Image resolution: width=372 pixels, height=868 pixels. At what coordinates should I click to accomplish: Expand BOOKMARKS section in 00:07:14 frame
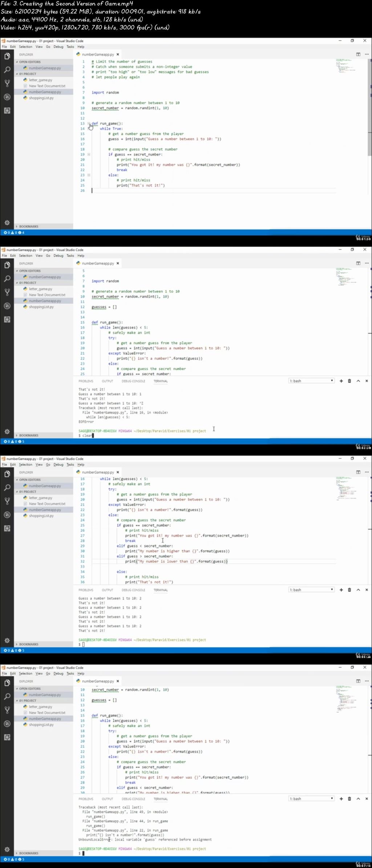pos(44,853)
